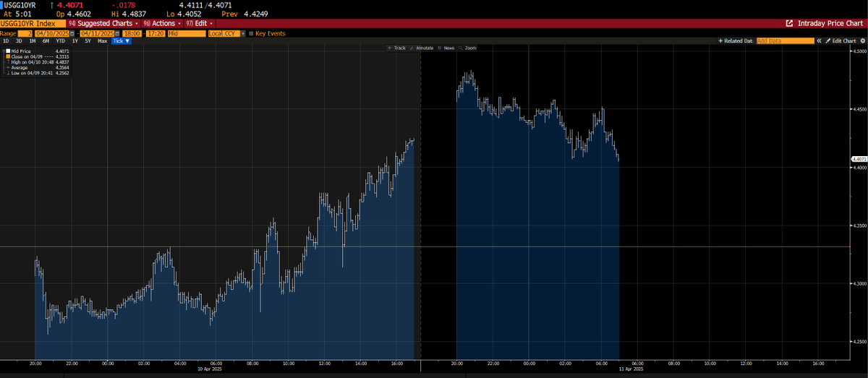
Task: Open the News overlay tool
Action: tap(446, 48)
